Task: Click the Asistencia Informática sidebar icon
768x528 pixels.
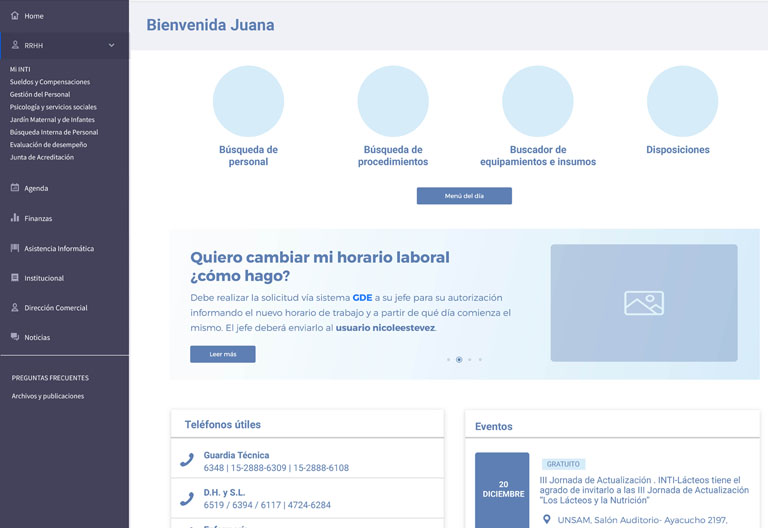Action: coord(15,248)
